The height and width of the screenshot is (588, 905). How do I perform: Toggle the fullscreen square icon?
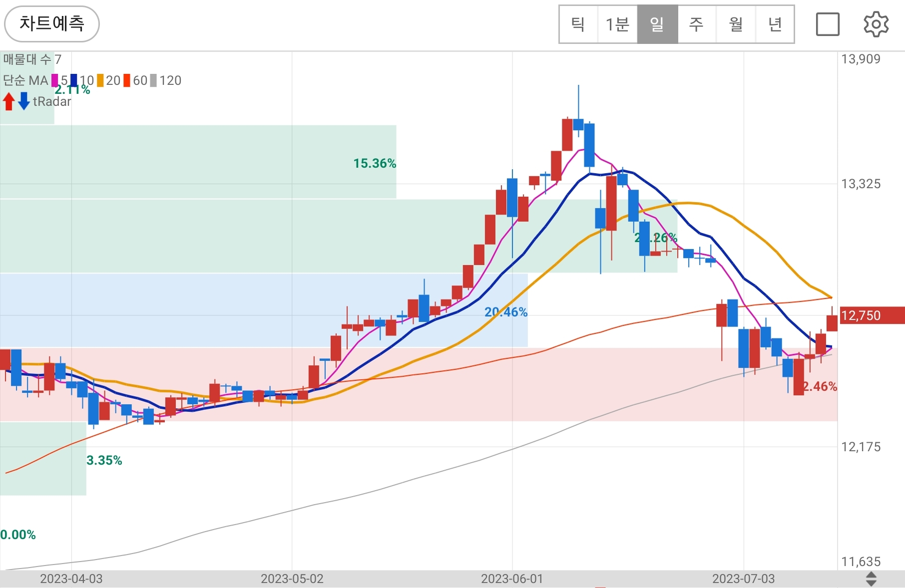(x=828, y=24)
